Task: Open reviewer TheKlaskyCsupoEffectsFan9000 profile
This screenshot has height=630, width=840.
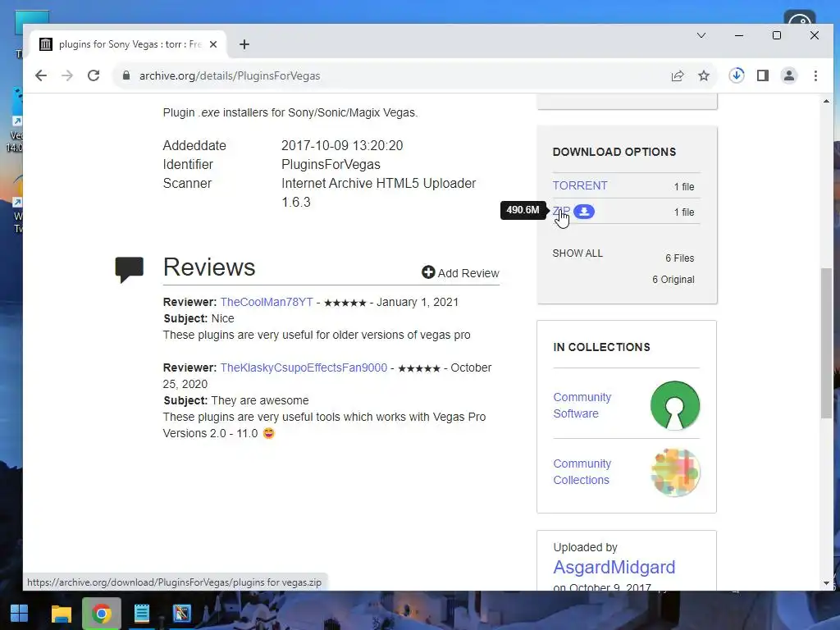Action: pyautogui.click(x=304, y=367)
